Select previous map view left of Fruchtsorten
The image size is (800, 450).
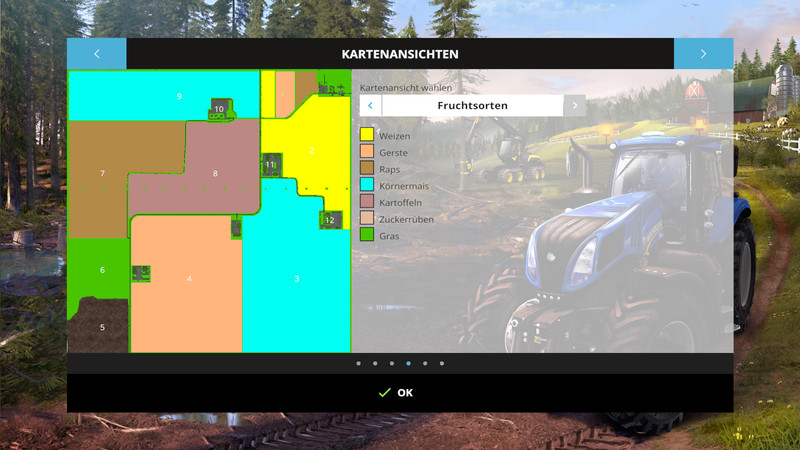point(370,105)
